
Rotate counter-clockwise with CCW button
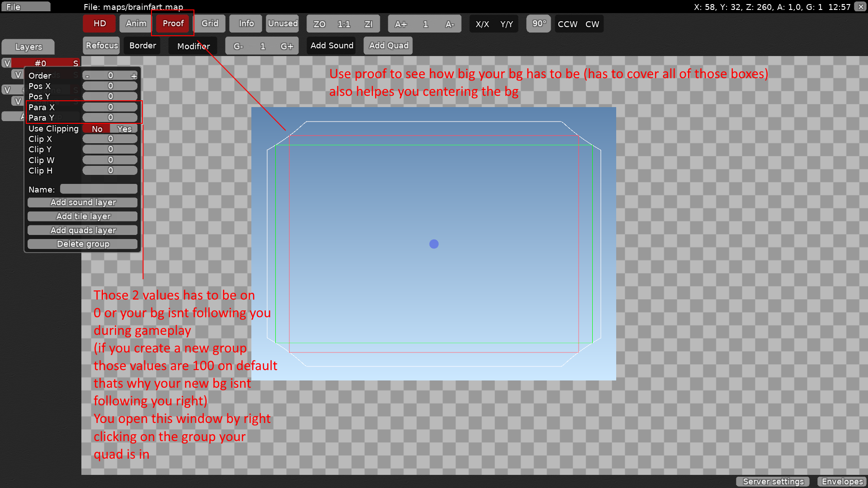click(x=567, y=24)
